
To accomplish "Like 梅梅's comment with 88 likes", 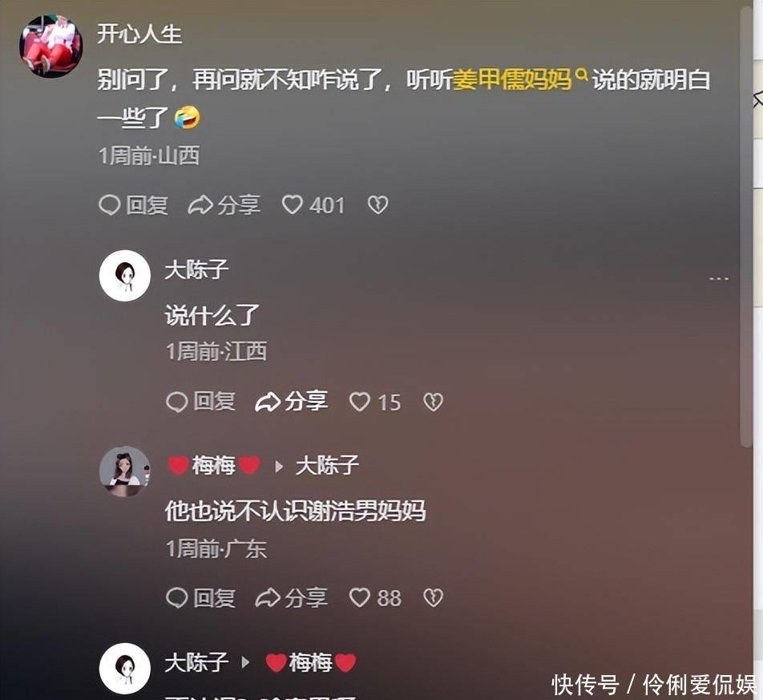I will 375,598.
